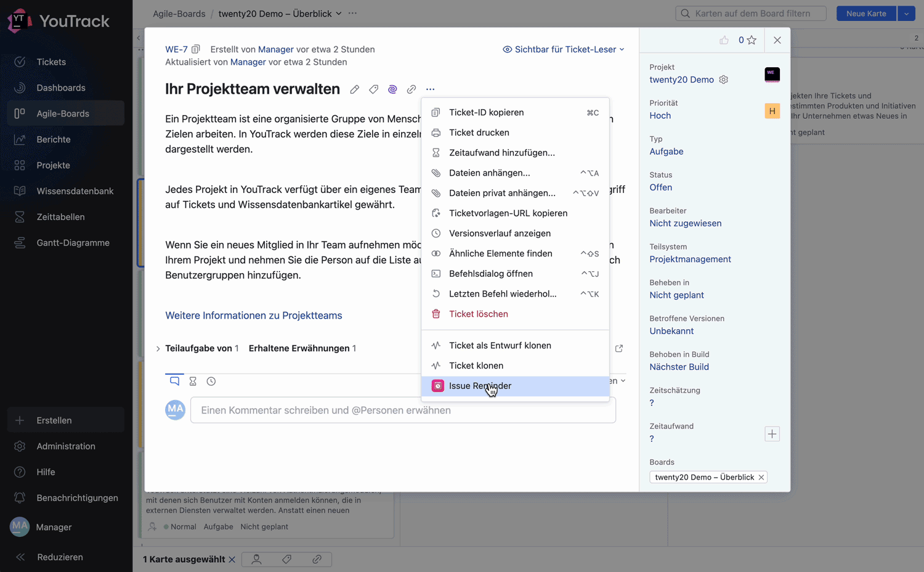This screenshot has height=572, width=924.
Task: Open project settings gear next to twenty20 Demo
Action: coord(724,80)
